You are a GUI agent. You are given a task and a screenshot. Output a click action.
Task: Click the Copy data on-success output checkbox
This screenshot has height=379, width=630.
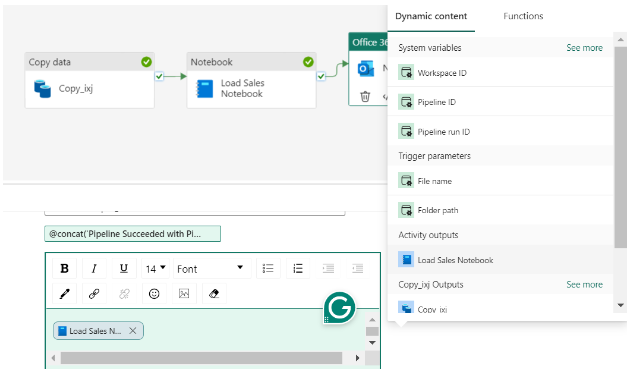coord(159,76)
